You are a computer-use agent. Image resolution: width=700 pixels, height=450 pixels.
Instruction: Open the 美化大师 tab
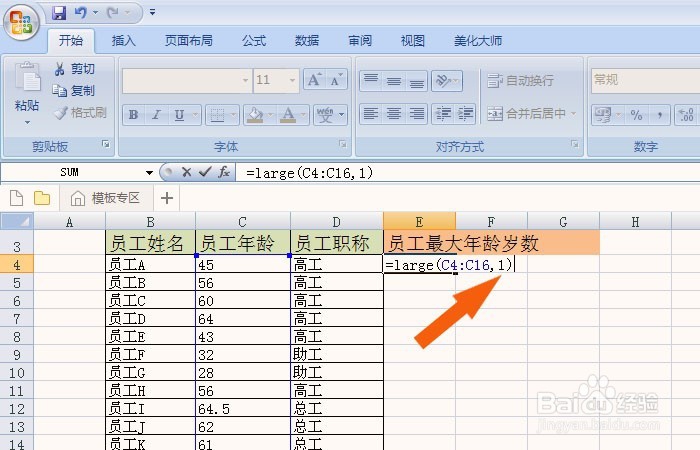click(478, 41)
